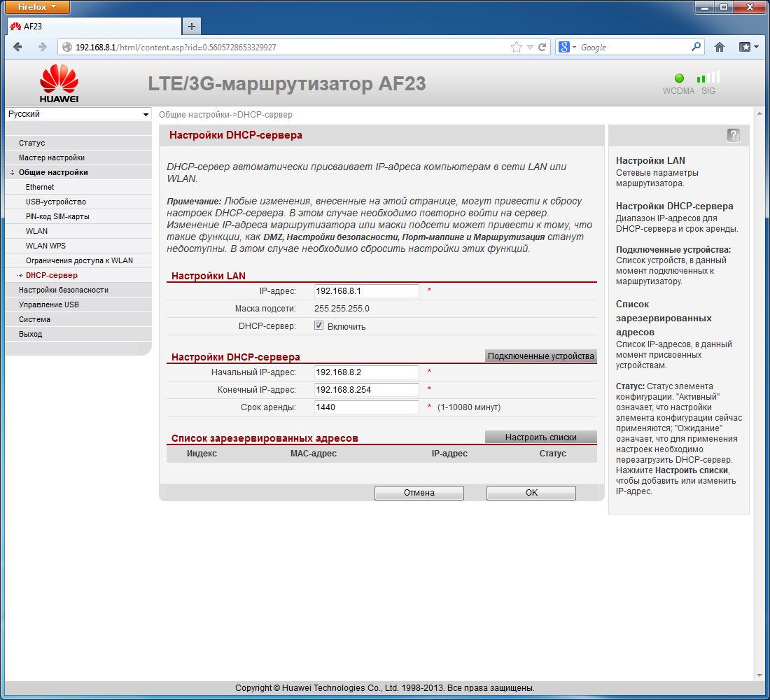Click the Firefox forward arrow button
This screenshot has width=770, height=700.
[42, 47]
